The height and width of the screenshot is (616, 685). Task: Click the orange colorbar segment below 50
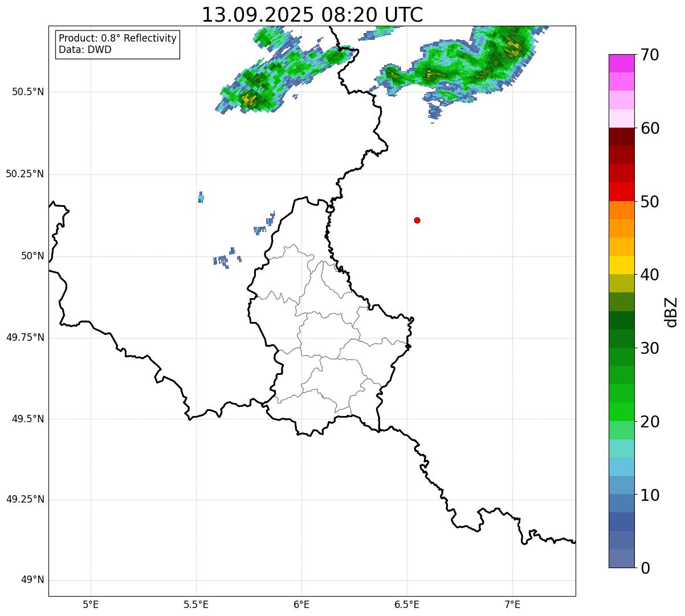click(621, 210)
